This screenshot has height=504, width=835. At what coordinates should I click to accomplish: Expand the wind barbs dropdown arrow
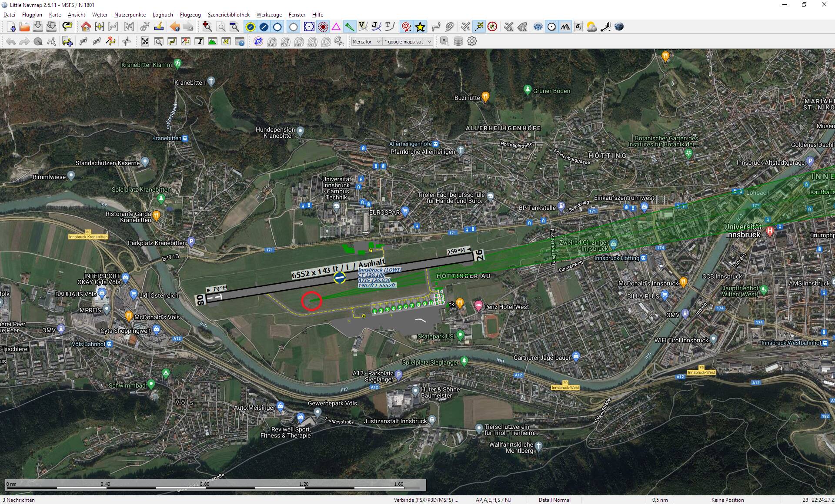[610, 30]
